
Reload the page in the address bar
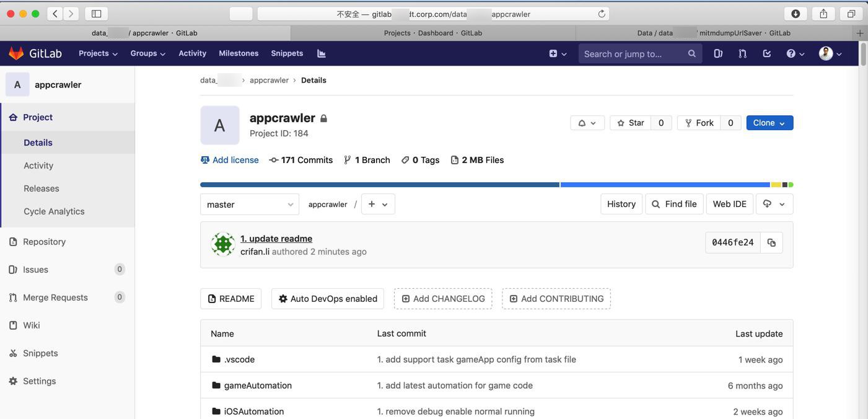[x=601, y=14]
